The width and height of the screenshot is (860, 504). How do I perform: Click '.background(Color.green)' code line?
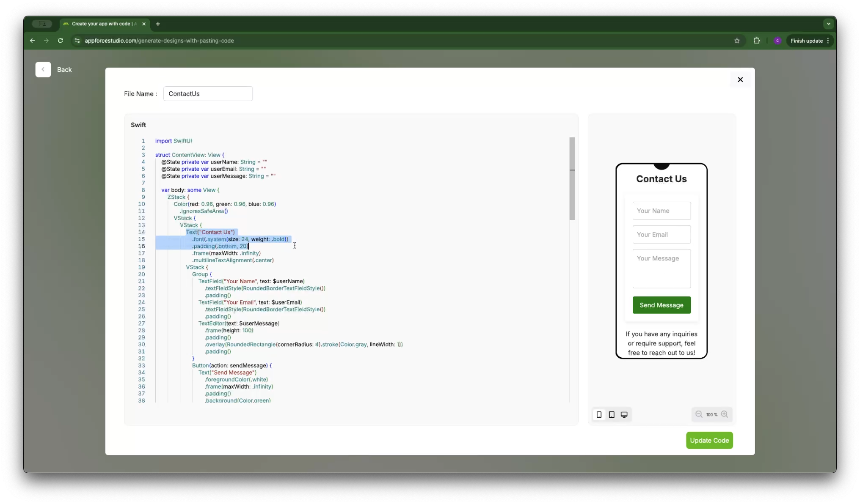point(237,400)
